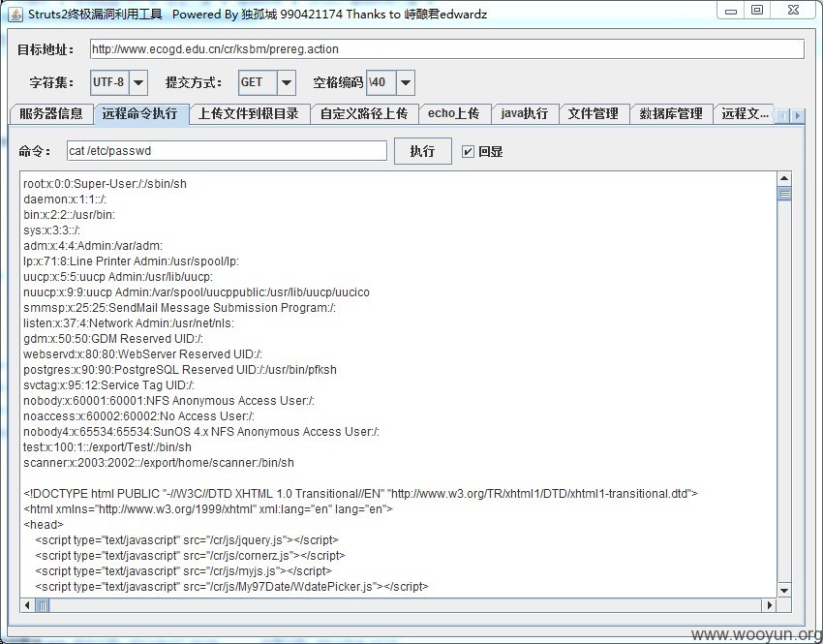823x644 pixels.
Task: Open the GET submit method dropdown
Action: tap(287, 82)
